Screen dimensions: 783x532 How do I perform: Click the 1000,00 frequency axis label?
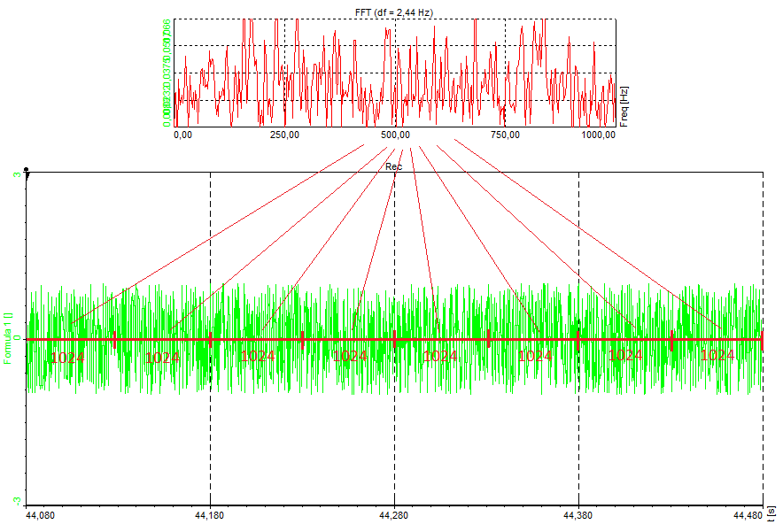click(x=598, y=135)
